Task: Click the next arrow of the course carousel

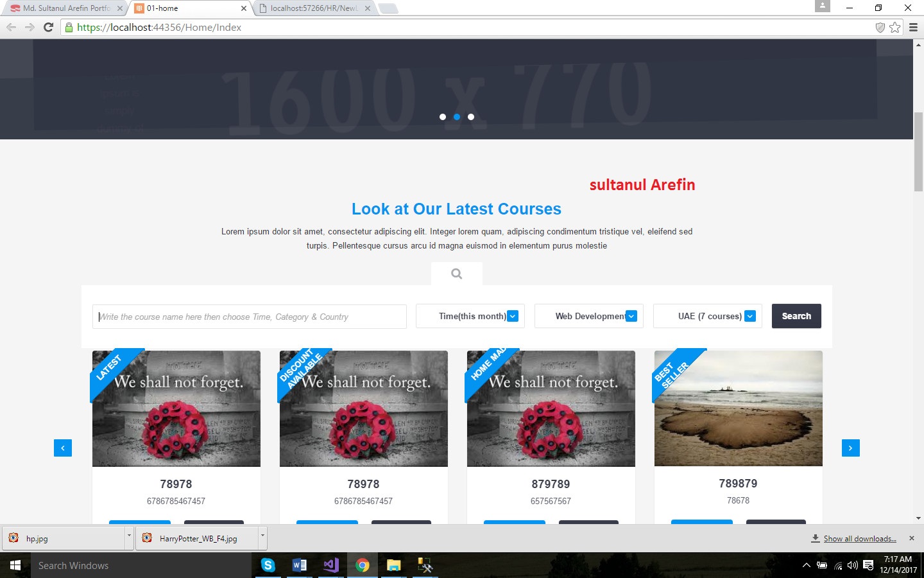Action: 850,448
